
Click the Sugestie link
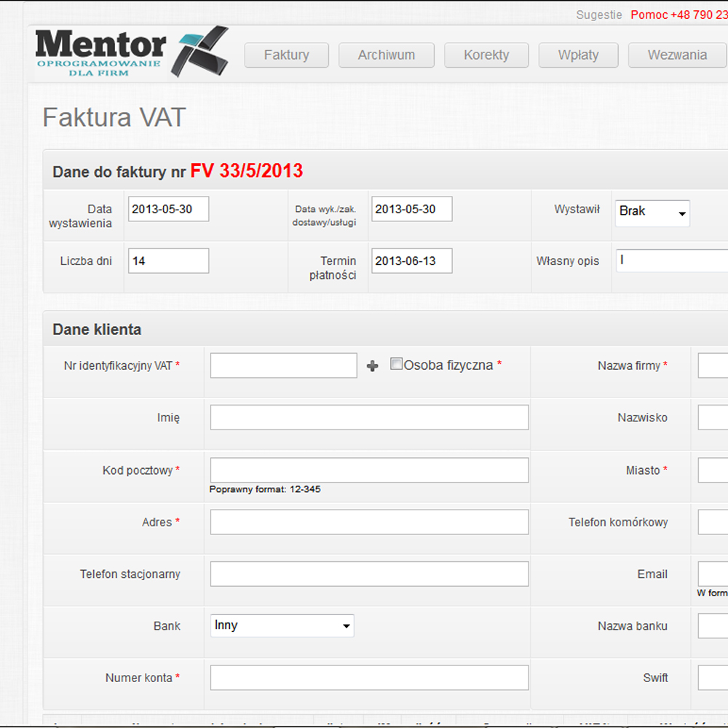click(x=599, y=15)
